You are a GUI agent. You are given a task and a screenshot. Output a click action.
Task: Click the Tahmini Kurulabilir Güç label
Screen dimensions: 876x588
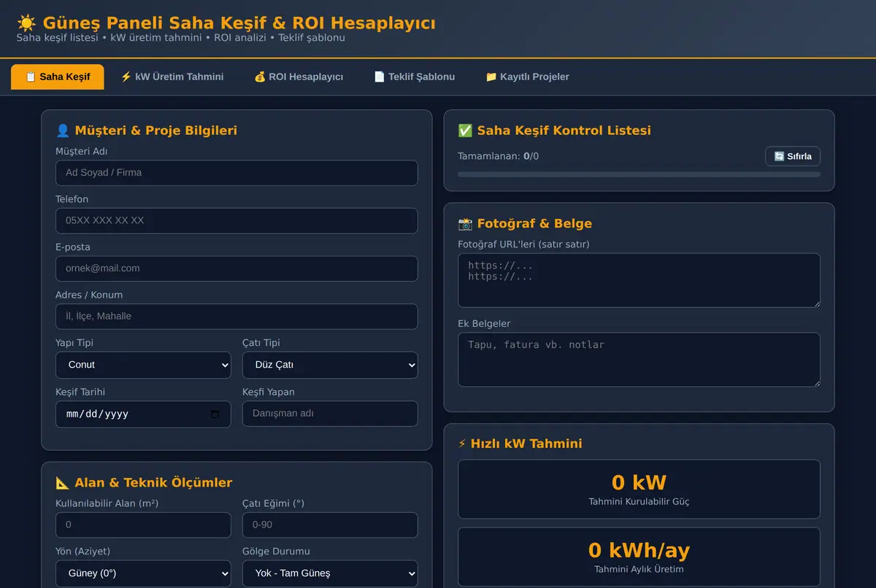pyautogui.click(x=639, y=501)
